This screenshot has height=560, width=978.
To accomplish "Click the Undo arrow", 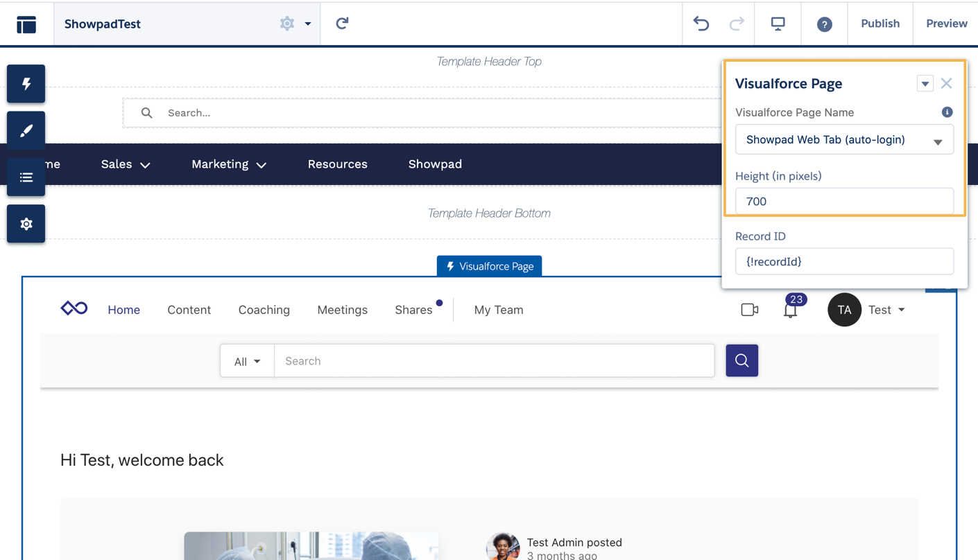I will tap(701, 24).
